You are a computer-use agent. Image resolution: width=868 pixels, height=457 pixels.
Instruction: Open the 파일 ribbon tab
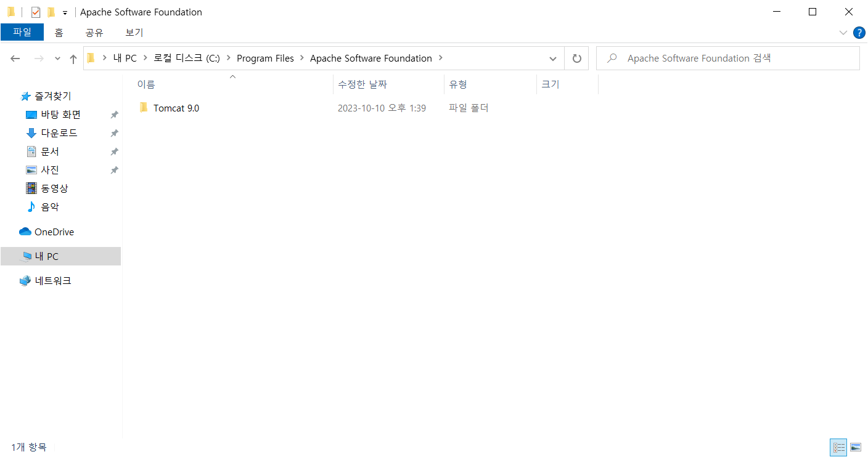22,32
